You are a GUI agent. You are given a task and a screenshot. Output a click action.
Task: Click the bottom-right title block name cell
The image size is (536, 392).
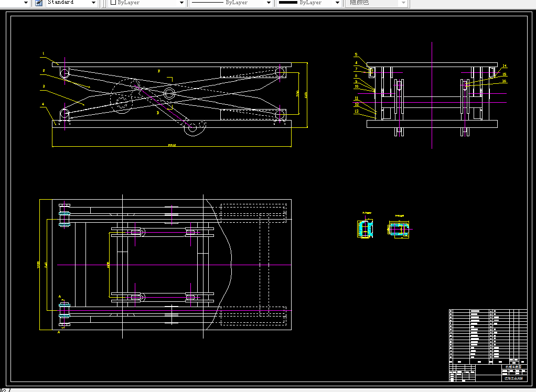click(x=513, y=378)
